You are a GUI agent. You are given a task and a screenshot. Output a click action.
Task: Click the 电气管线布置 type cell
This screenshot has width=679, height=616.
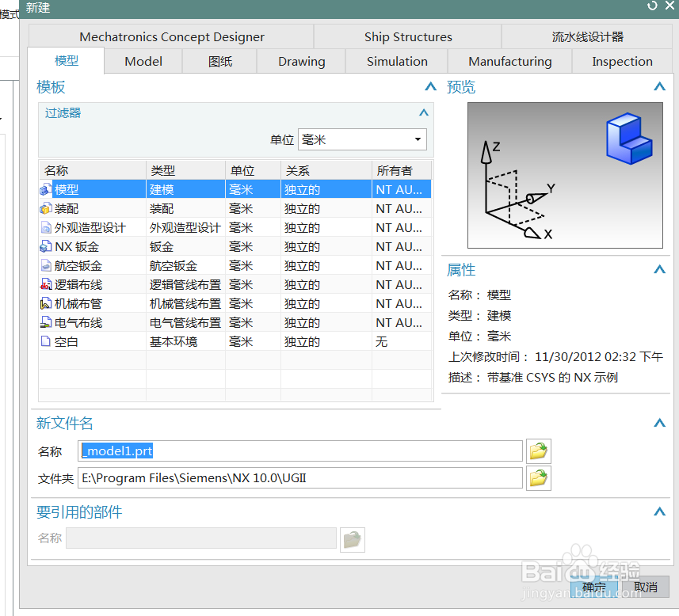point(185,323)
